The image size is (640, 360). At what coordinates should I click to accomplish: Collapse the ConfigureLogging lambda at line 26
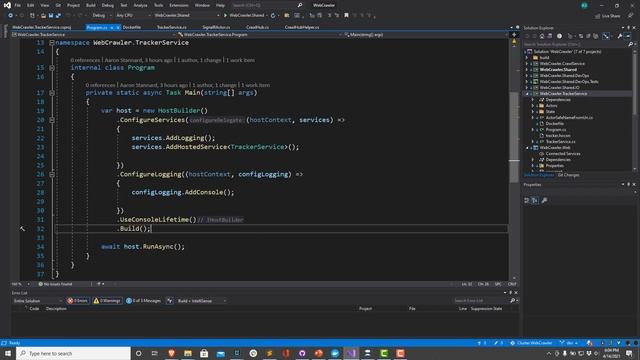52,174
